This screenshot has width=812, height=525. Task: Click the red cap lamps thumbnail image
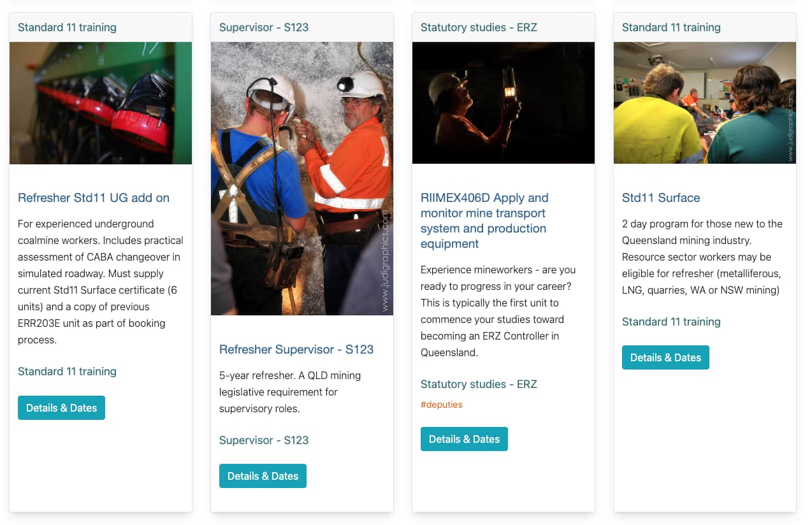click(101, 103)
